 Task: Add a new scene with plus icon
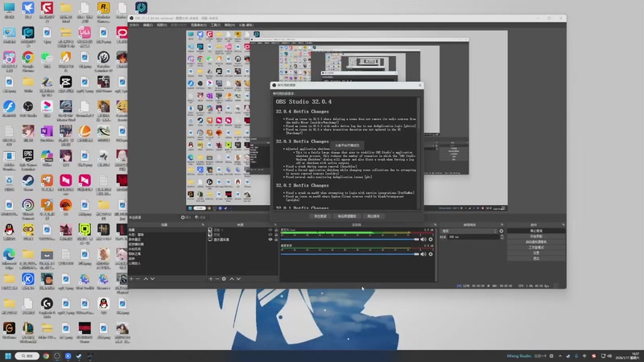coord(131,278)
